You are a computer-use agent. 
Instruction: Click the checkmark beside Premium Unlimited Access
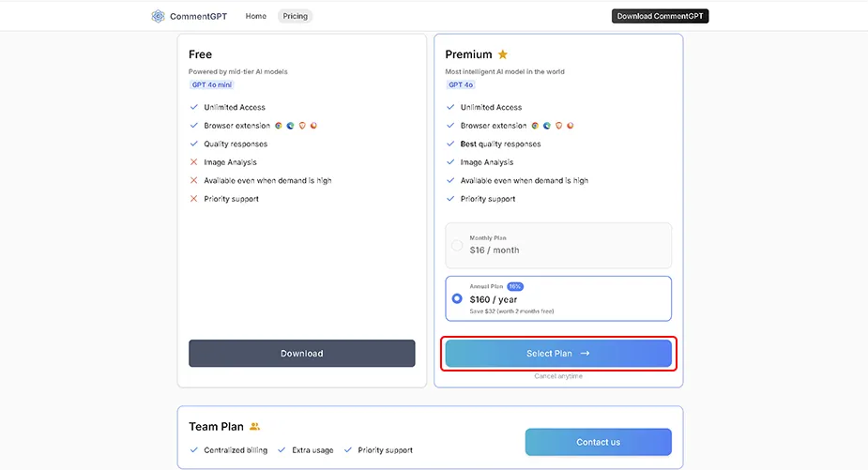pyautogui.click(x=450, y=107)
